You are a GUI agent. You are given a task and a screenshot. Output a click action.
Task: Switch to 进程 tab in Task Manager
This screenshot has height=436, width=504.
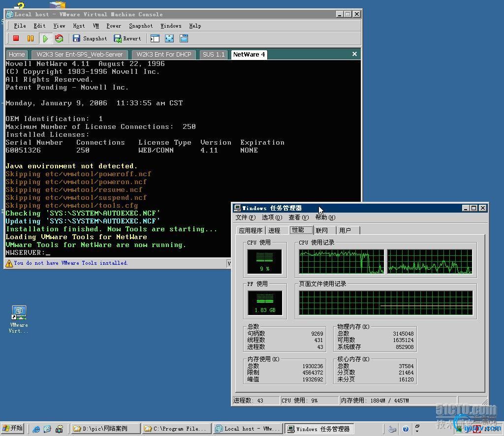point(274,230)
